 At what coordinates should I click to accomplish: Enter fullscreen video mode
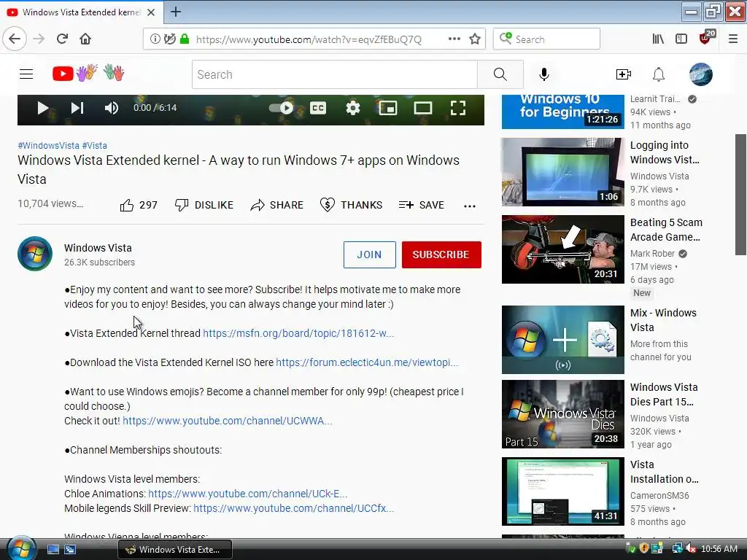[458, 108]
